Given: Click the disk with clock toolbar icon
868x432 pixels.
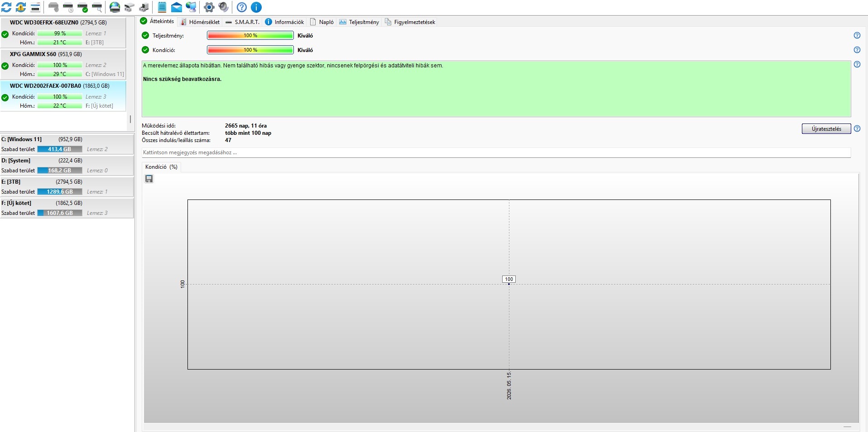Looking at the screenshot, I should coord(68,7).
